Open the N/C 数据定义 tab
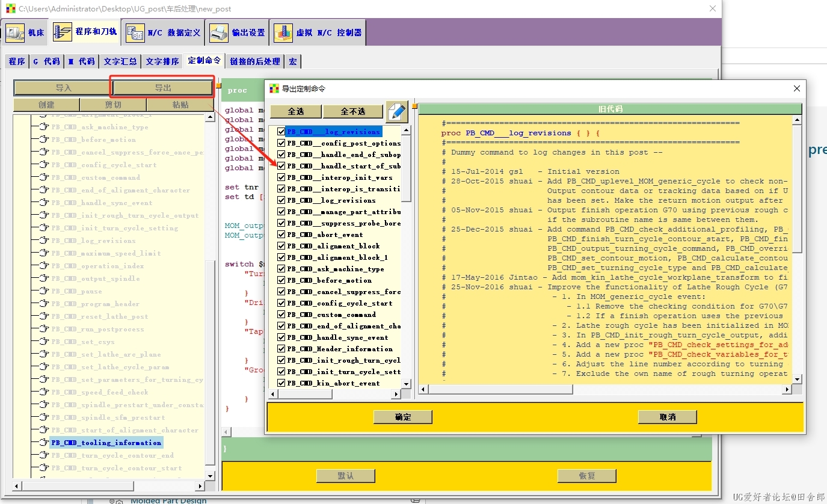 (163, 32)
